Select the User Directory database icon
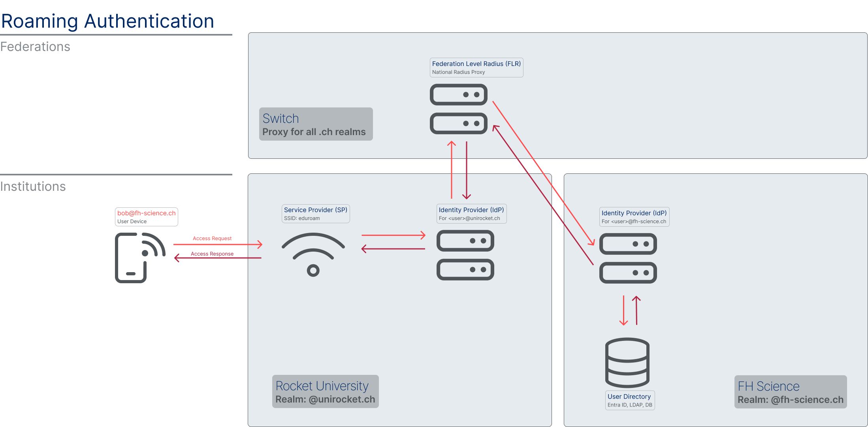Image resolution: width=868 pixels, height=427 pixels. click(x=627, y=362)
